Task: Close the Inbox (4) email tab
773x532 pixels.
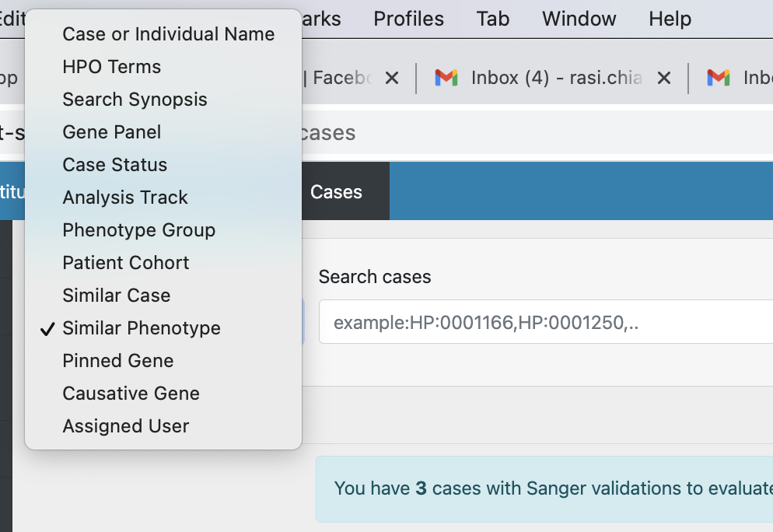Action: click(664, 78)
